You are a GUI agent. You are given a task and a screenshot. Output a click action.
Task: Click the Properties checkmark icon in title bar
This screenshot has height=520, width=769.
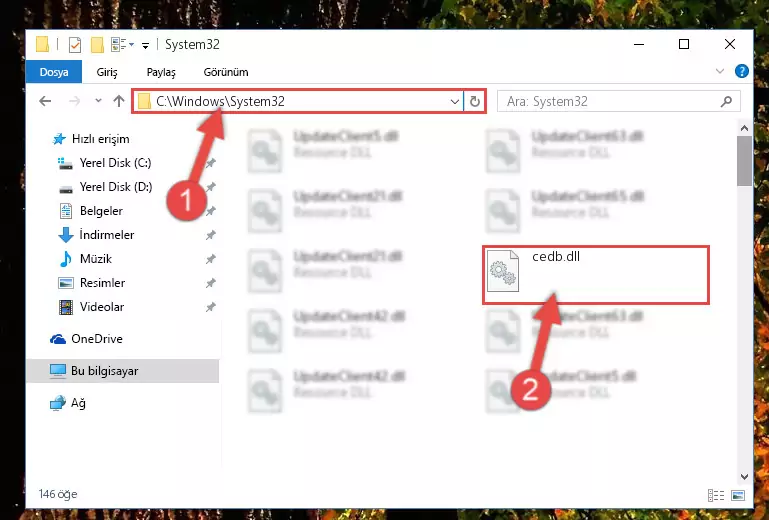(x=75, y=45)
